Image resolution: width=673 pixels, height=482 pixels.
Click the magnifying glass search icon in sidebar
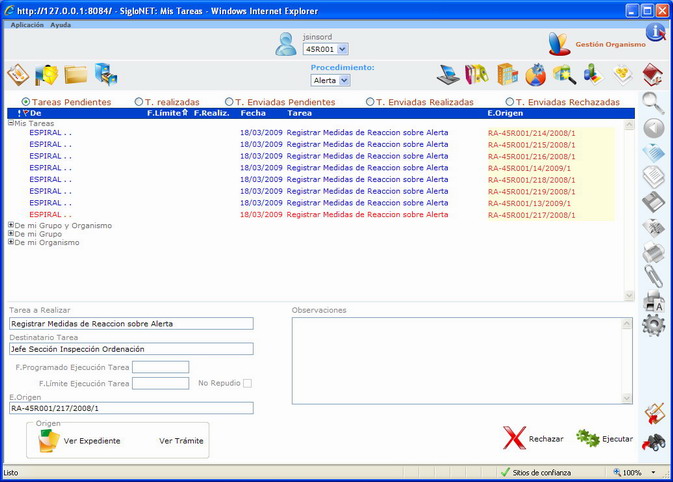pos(653,102)
